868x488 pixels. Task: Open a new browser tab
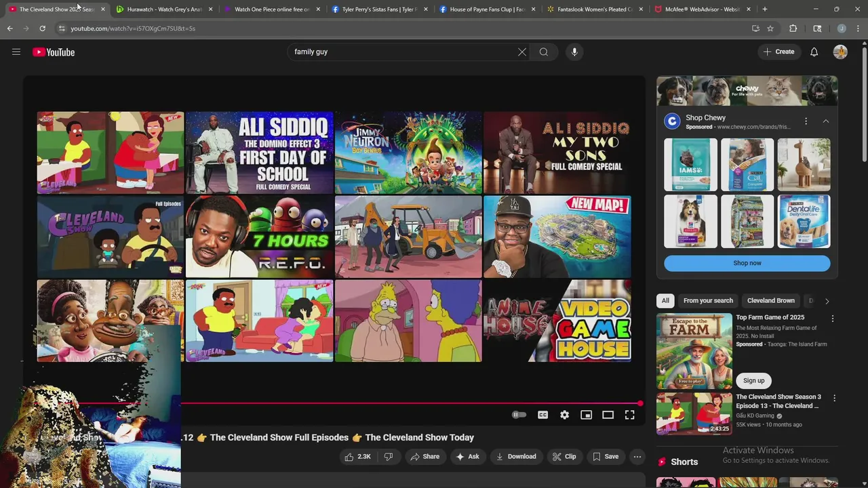(x=764, y=9)
